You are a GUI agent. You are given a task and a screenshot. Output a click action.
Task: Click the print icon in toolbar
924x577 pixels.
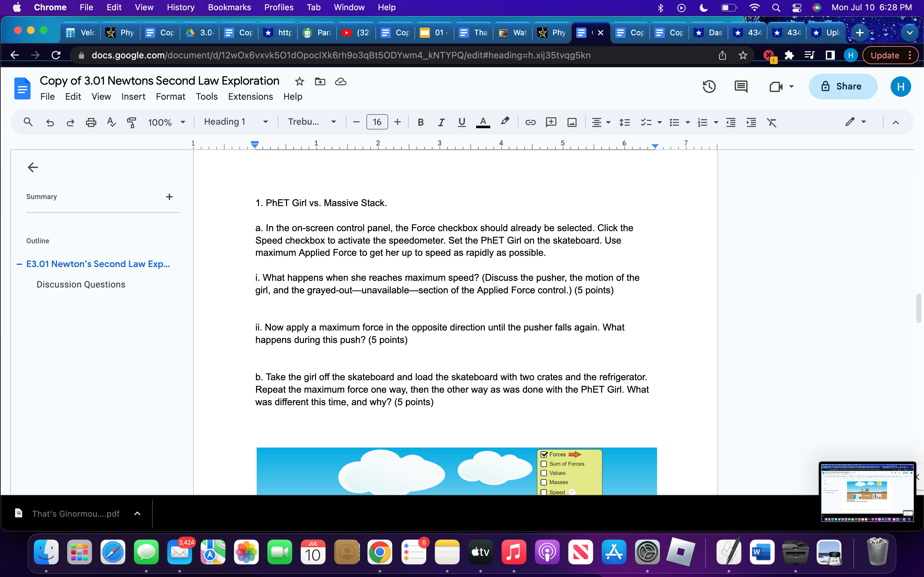[91, 122]
